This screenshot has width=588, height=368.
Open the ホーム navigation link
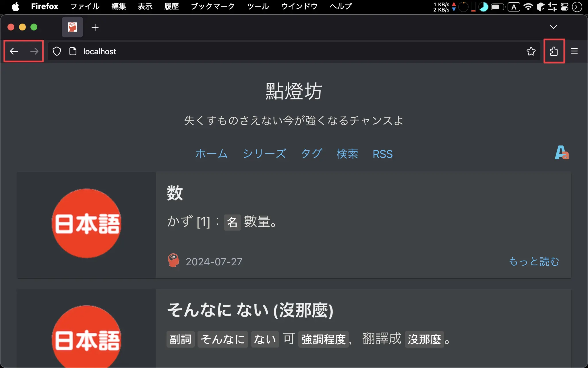pyautogui.click(x=212, y=154)
